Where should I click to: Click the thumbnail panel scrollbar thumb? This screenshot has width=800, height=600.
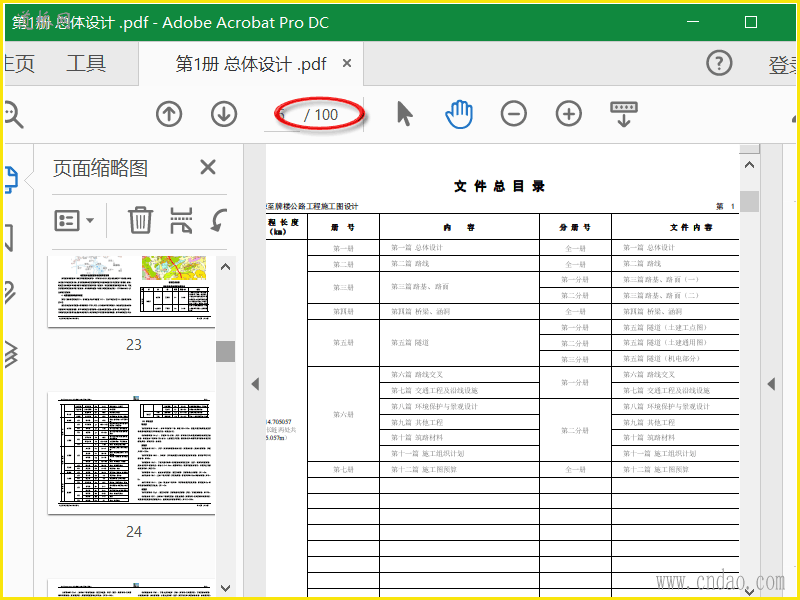click(225, 352)
